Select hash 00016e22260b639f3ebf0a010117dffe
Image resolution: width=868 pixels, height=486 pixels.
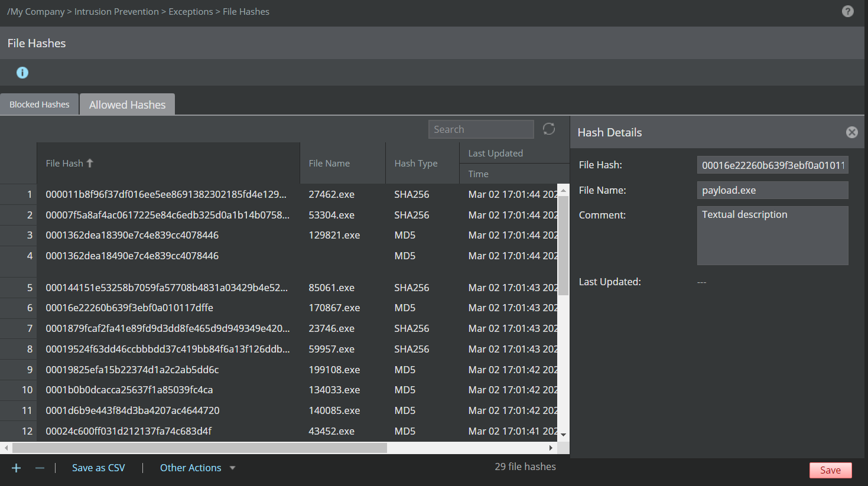click(129, 308)
